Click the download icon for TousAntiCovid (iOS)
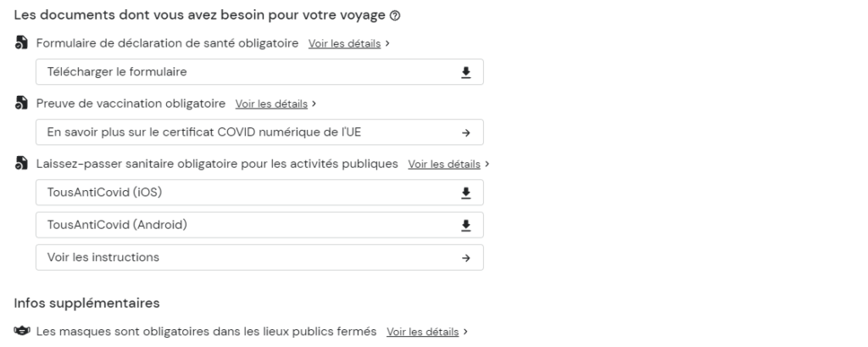This screenshot has width=868, height=347. (x=465, y=193)
